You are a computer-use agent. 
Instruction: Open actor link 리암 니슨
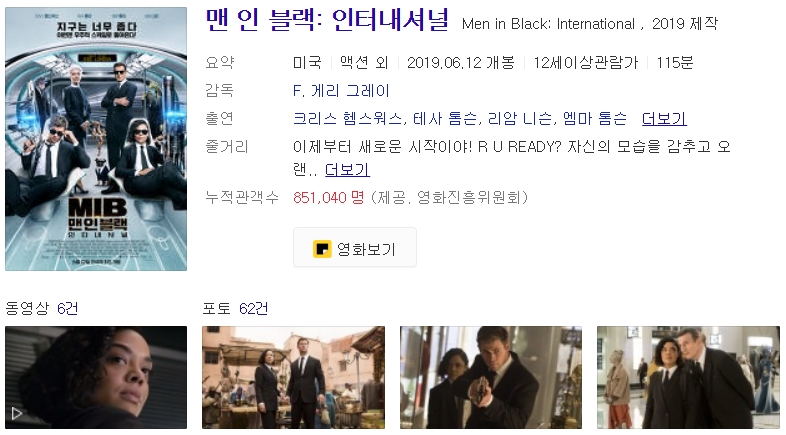pyautogui.click(x=519, y=119)
